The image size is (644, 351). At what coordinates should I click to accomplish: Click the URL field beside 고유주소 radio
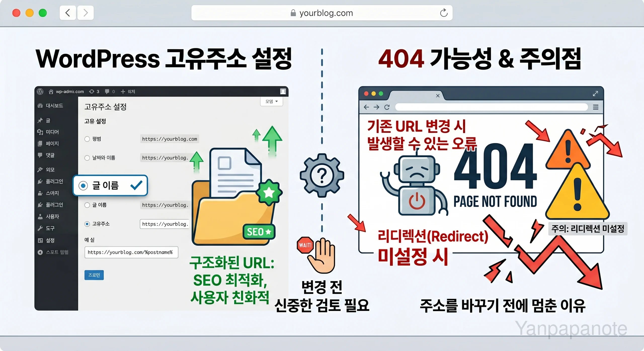pyautogui.click(x=165, y=224)
